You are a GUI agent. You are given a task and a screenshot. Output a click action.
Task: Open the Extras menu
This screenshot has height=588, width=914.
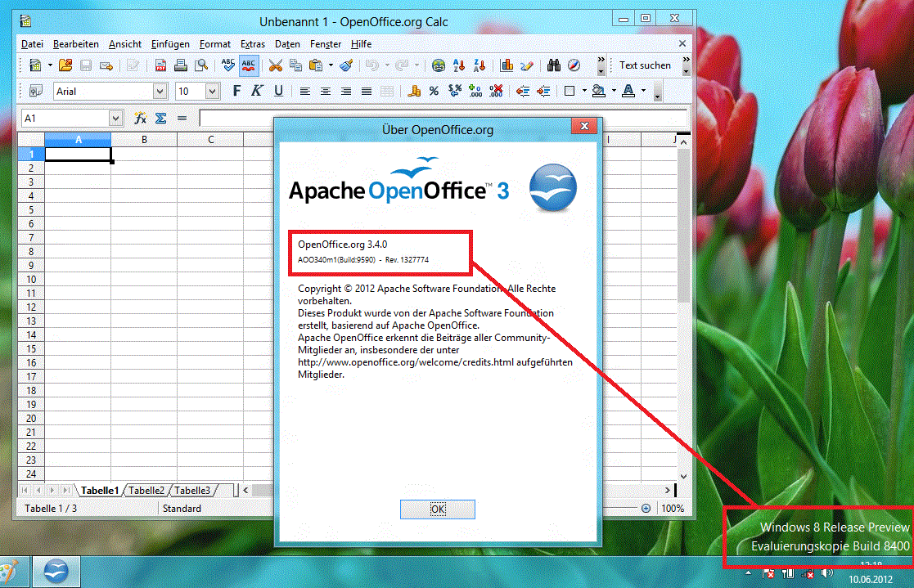252,43
